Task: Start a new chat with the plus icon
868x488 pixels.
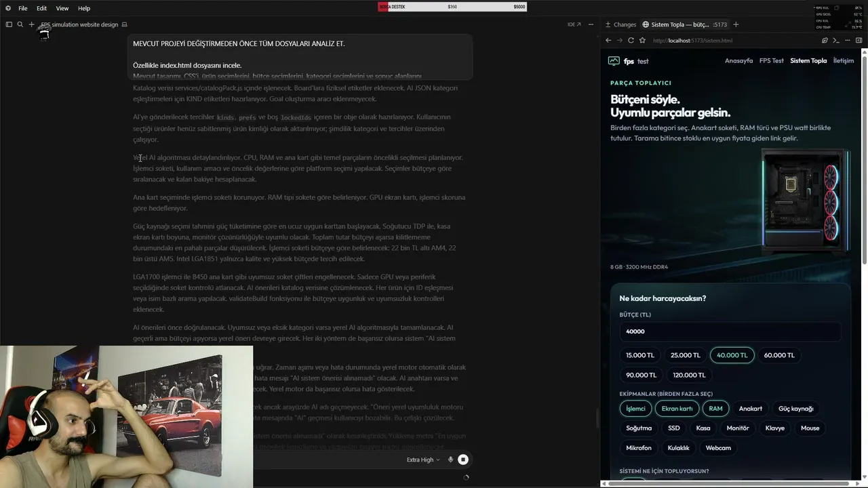Action: coord(31,24)
